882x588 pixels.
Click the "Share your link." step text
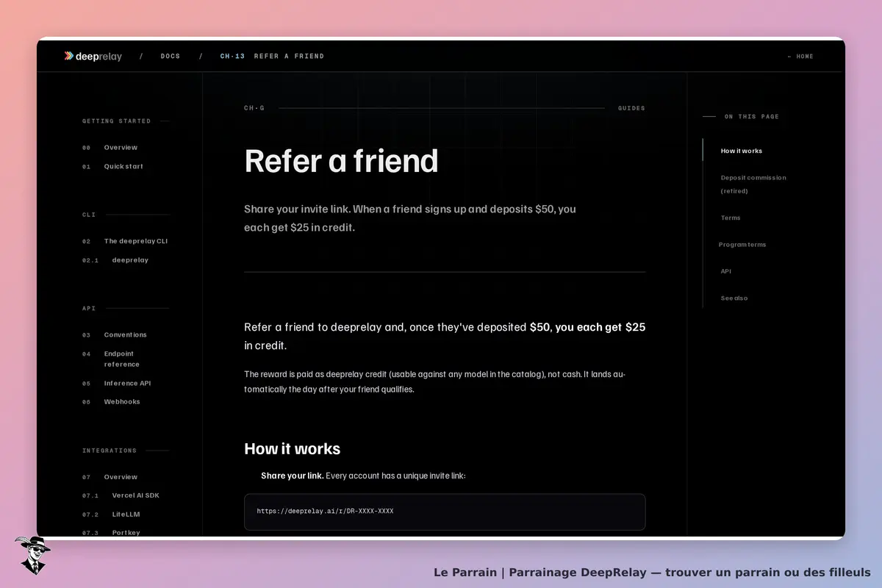click(293, 476)
